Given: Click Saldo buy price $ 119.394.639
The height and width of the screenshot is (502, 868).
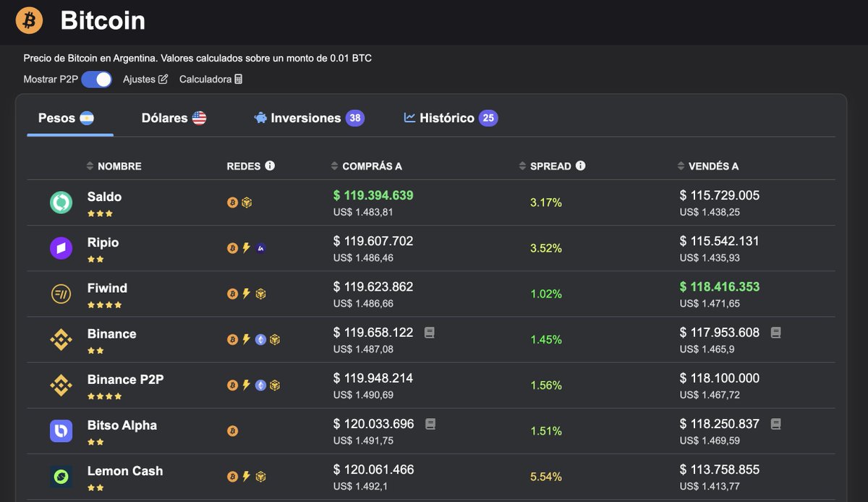Looking at the screenshot, I should point(373,195).
